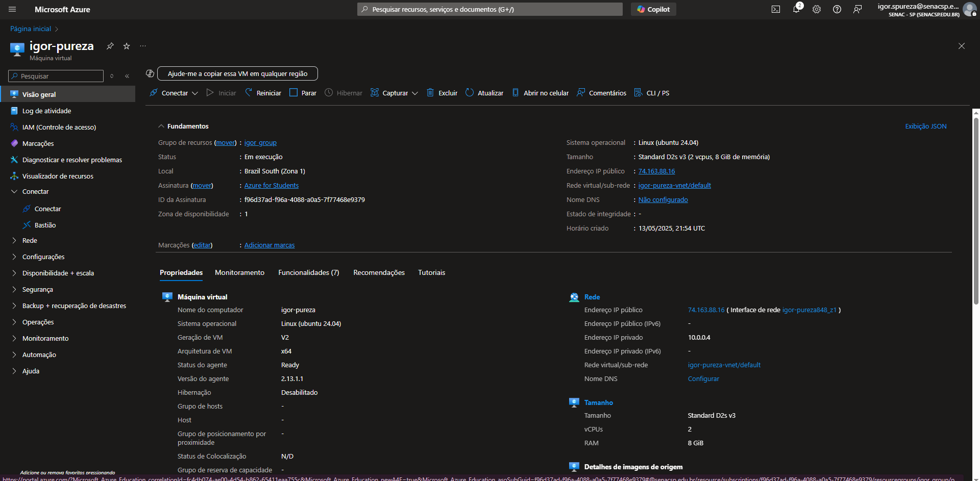Screen dimensions: 980x481
Task: Pin igor-pureza to dashboard
Action: click(x=110, y=46)
